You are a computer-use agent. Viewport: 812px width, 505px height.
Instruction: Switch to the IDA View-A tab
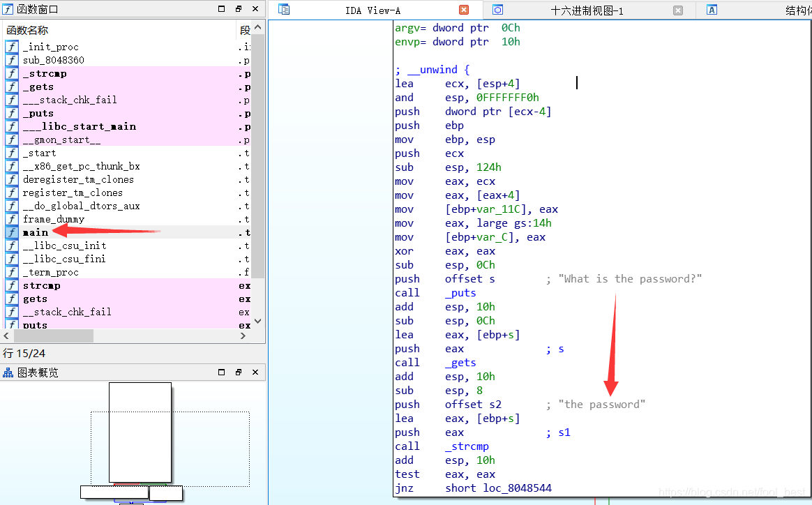tap(373, 10)
